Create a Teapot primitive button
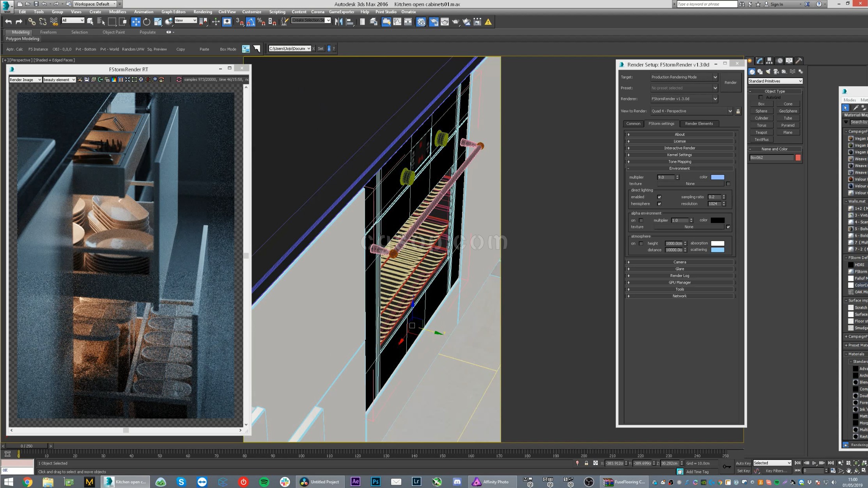 761,132
